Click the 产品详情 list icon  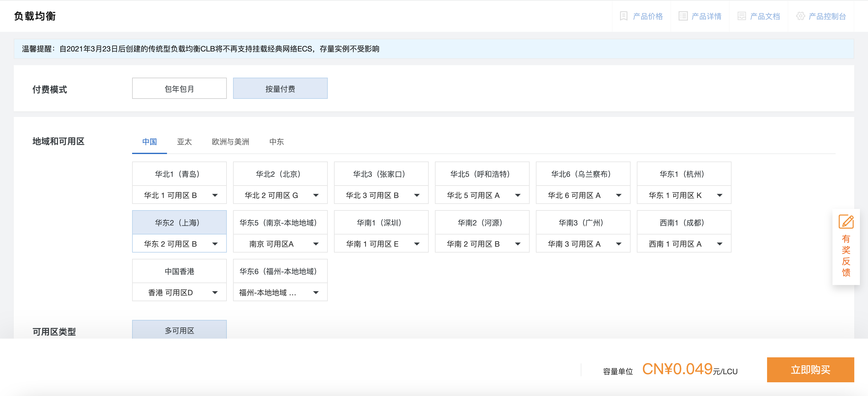click(683, 16)
